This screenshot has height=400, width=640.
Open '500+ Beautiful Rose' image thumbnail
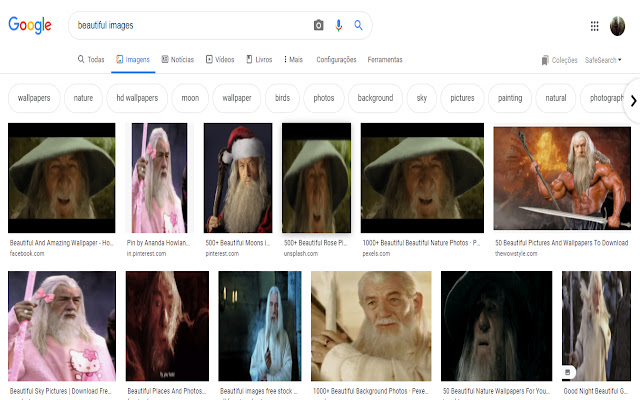(316, 178)
